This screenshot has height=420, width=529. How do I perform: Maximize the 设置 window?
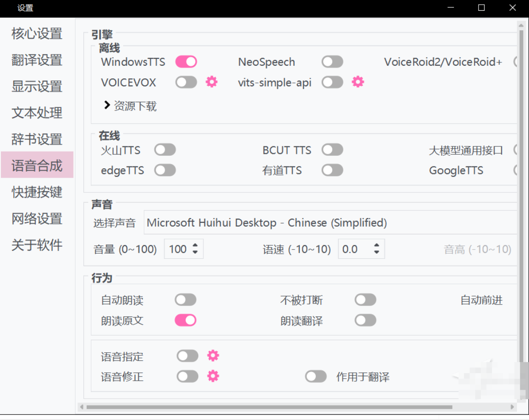click(x=481, y=7)
